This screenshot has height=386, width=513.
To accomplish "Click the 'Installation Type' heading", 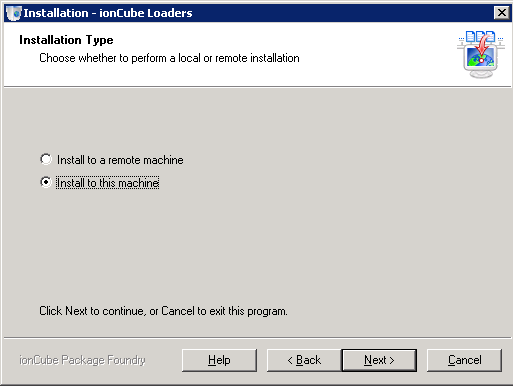I will pos(66,40).
